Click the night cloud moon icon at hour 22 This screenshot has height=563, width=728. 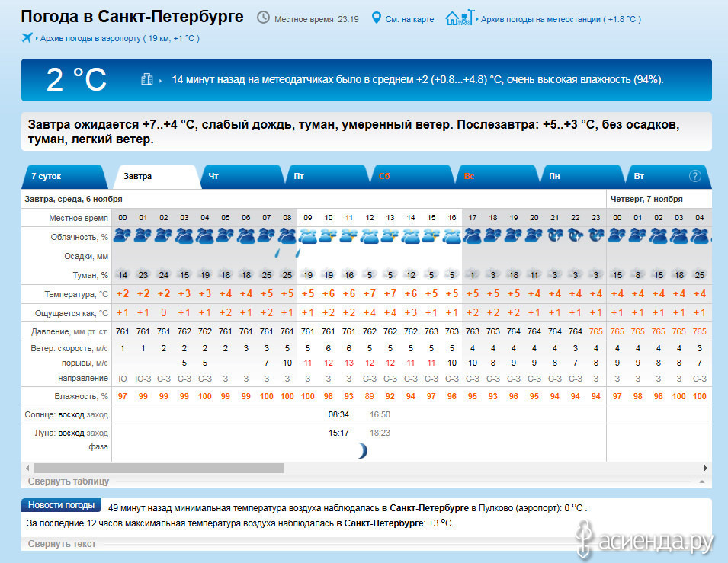tap(576, 235)
